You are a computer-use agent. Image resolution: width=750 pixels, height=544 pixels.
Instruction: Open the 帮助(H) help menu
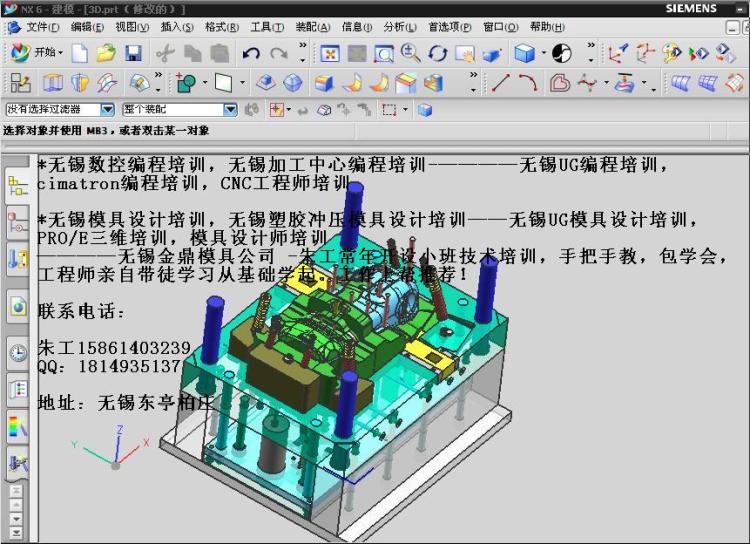[x=547, y=27]
